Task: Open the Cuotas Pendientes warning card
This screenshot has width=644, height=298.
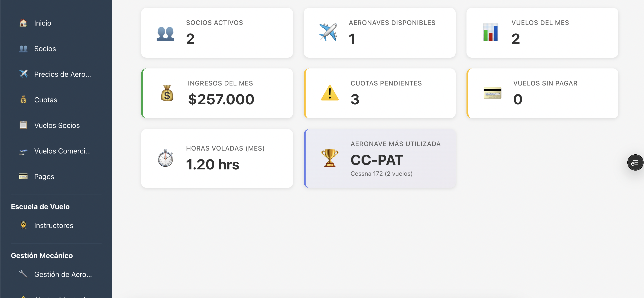Action: click(380, 93)
